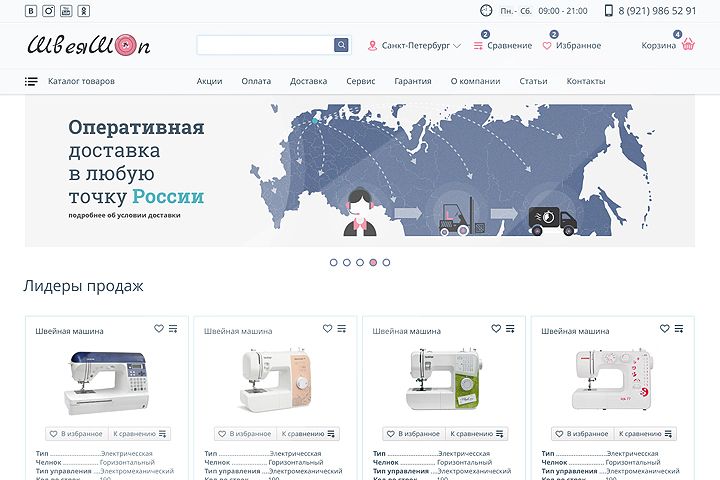Select the second banner slider dot

click(347, 262)
